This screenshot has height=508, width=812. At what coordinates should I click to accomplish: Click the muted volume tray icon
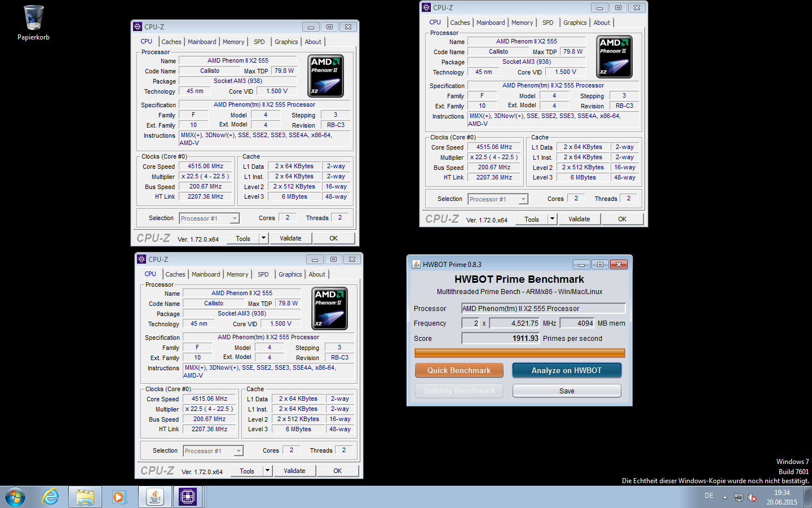[752, 497]
